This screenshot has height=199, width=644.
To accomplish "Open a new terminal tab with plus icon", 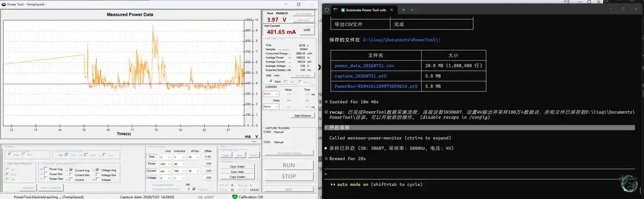I will point(404,10).
